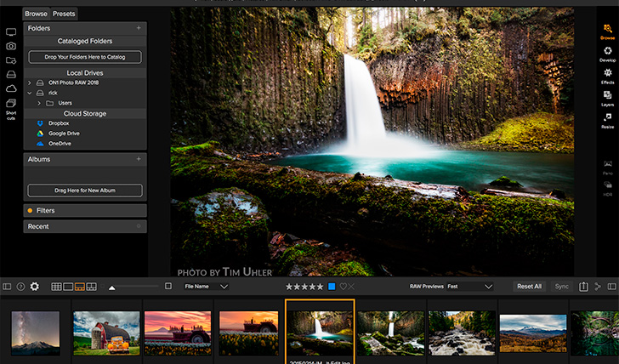The image size is (619, 364).
Task: Adjust the thumbnail size slider handle
Action: tap(112, 287)
